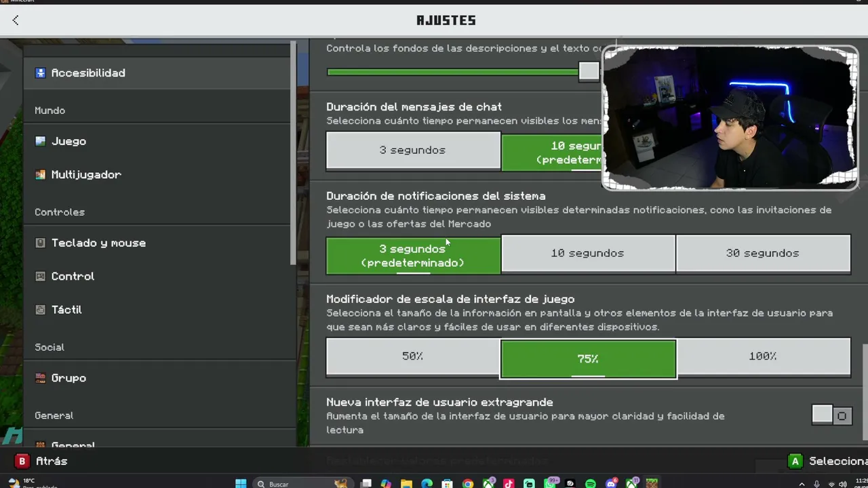Open Wi-Fi network tray icon
Image resolution: width=868 pixels, height=488 pixels.
(x=831, y=484)
